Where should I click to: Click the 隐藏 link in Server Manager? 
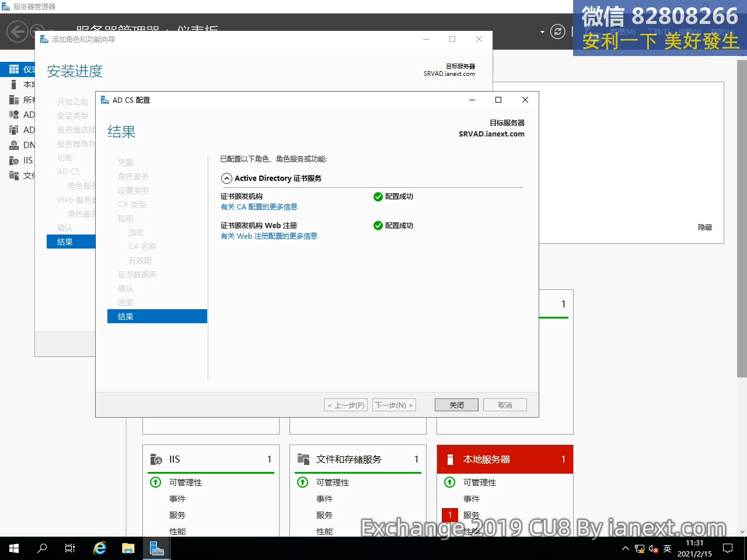tap(705, 228)
